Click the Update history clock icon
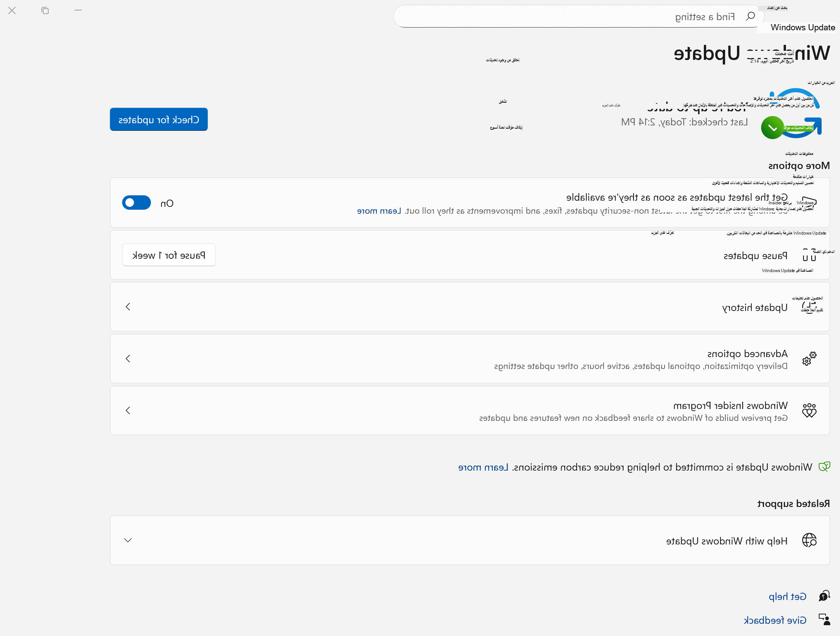The width and height of the screenshot is (840, 636). coord(809,307)
